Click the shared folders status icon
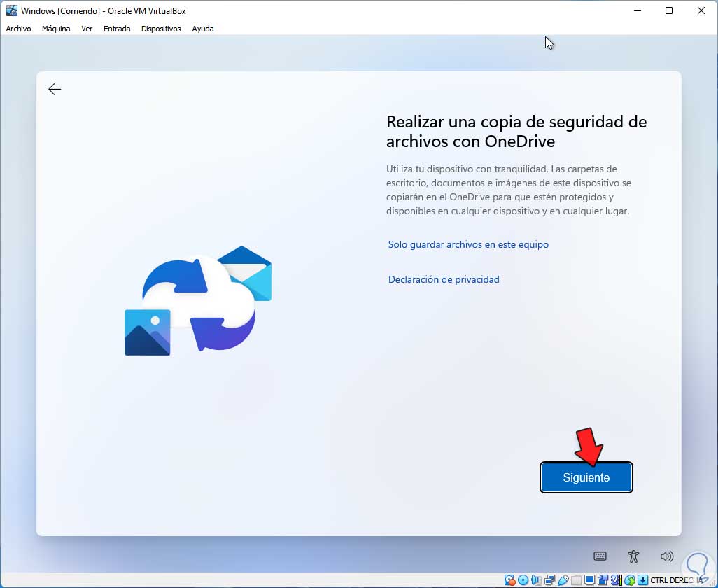This screenshot has width=718, height=588. tap(576, 580)
